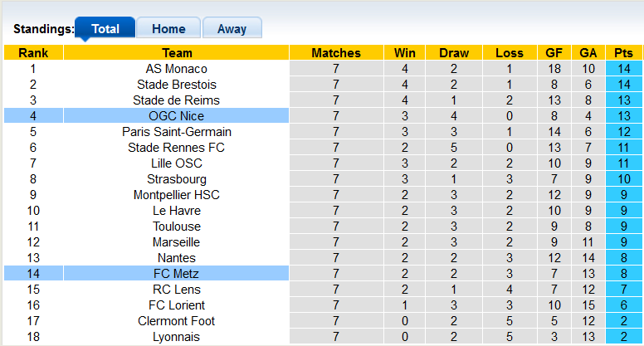This screenshot has width=644, height=346.
Task: Click the Team column header
Action: 176,53
